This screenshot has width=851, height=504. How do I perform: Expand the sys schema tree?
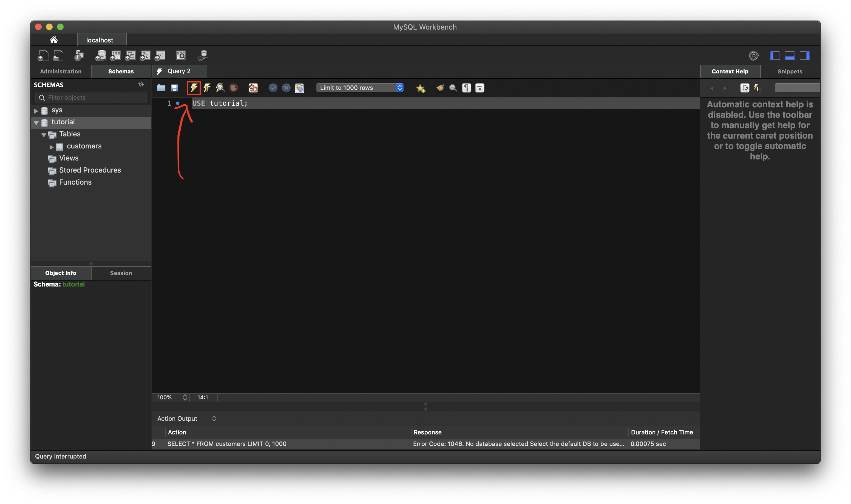coord(36,111)
